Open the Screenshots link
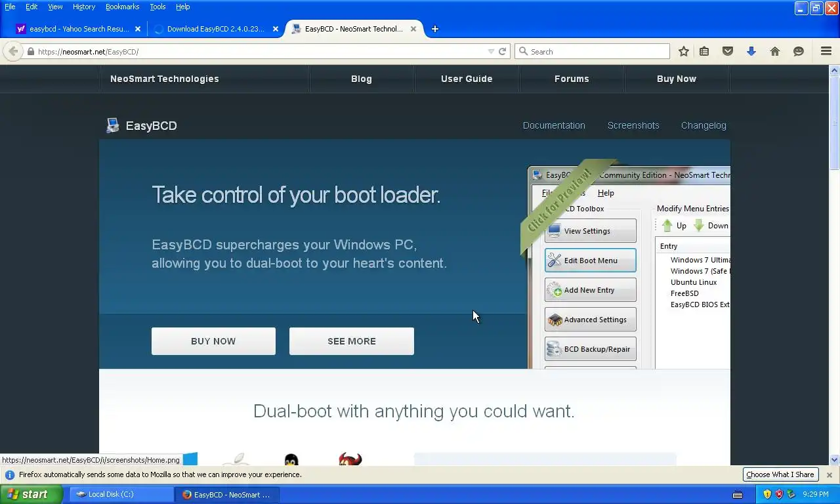 pos(633,125)
